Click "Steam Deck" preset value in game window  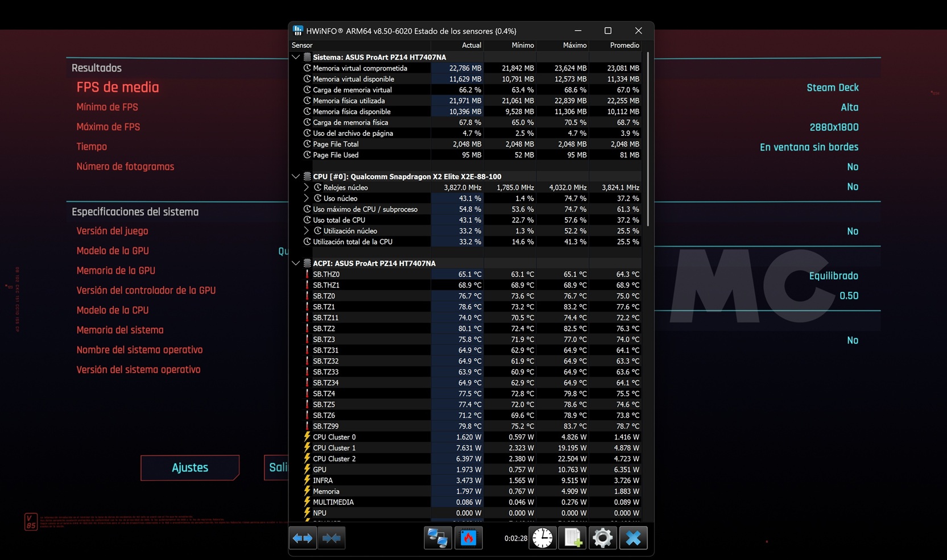click(833, 88)
